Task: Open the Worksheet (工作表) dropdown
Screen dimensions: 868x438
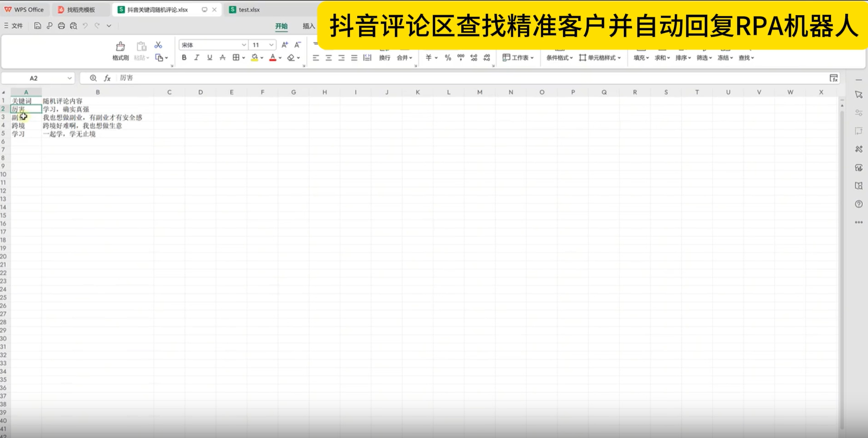Action: click(518, 58)
